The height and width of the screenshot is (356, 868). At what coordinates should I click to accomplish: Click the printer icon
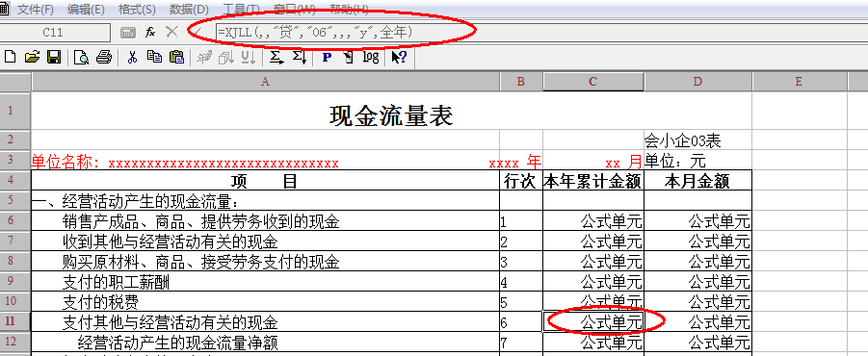coord(104,57)
